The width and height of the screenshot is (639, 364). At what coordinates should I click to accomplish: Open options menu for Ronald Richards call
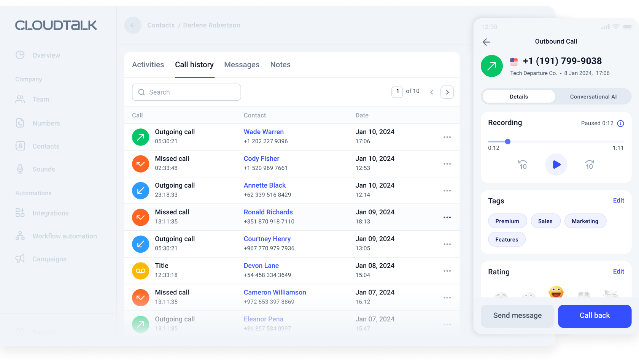(x=447, y=217)
